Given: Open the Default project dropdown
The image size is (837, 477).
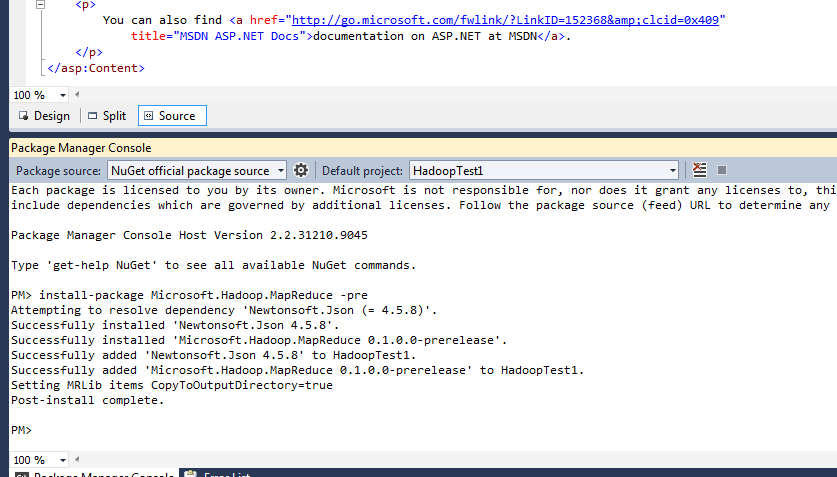Looking at the screenshot, I should click(672, 171).
